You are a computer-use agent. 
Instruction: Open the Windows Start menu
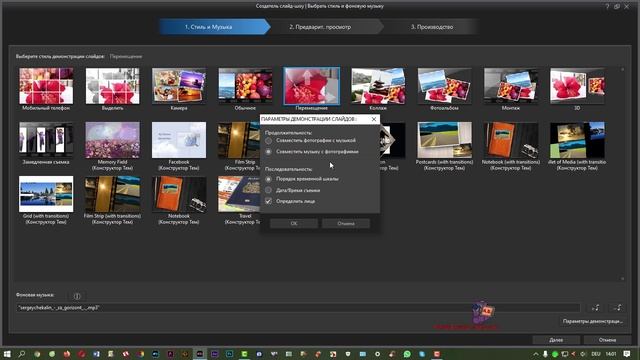(x=7, y=354)
